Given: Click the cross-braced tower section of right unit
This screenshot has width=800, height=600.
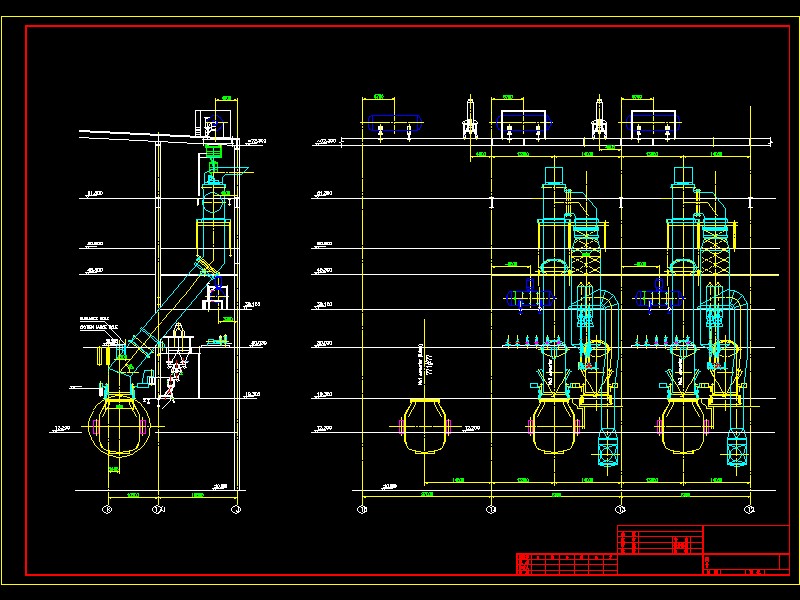Looking at the screenshot, I should tap(715, 254).
